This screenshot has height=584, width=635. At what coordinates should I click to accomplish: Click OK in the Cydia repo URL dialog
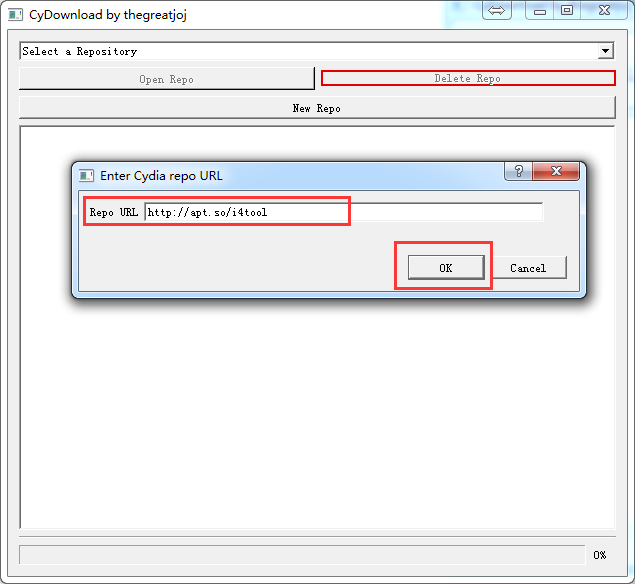point(446,267)
